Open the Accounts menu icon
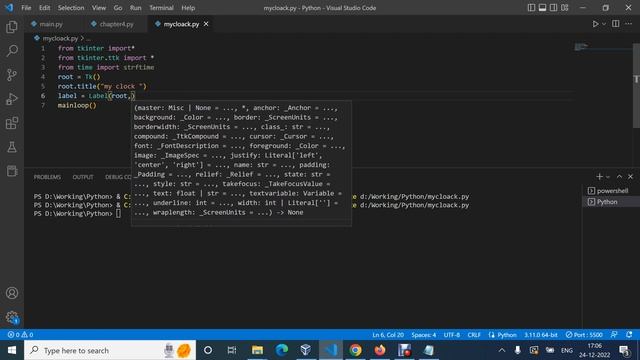 tap(12, 293)
